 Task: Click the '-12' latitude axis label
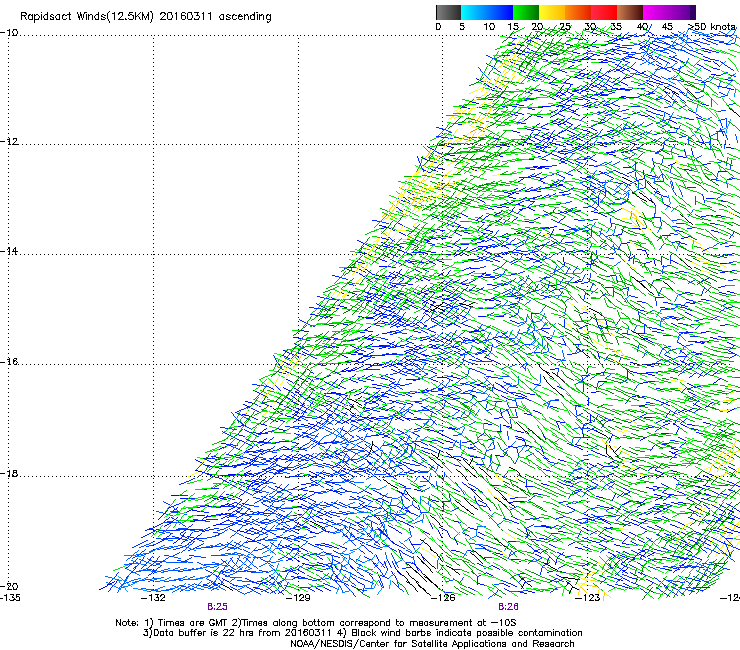pos(9,142)
